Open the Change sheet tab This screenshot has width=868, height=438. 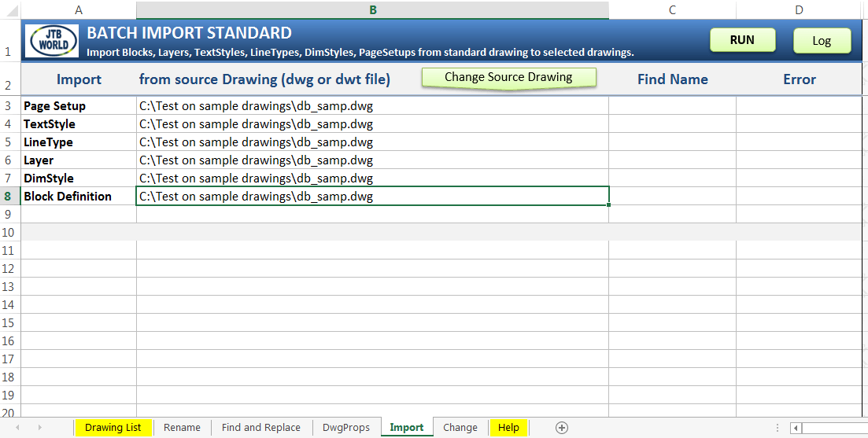coord(460,428)
